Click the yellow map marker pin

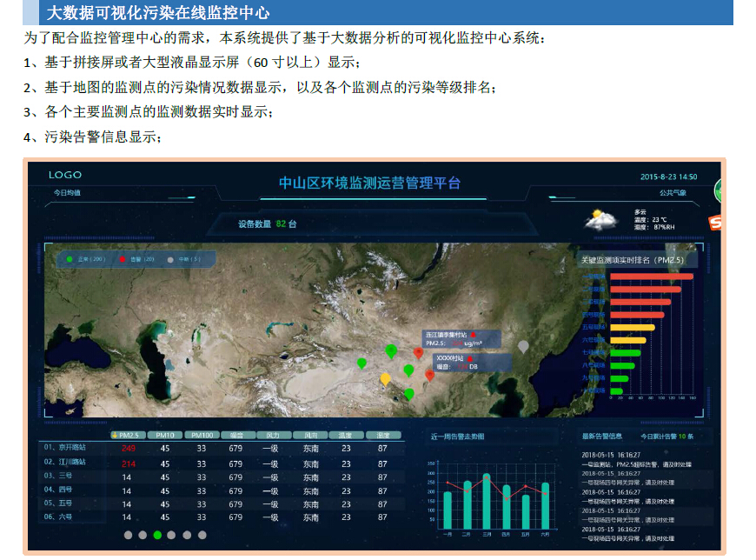(x=386, y=379)
